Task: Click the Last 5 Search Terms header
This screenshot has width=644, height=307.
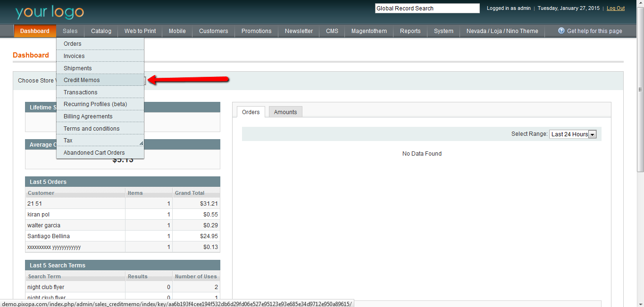Action: click(123, 266)
